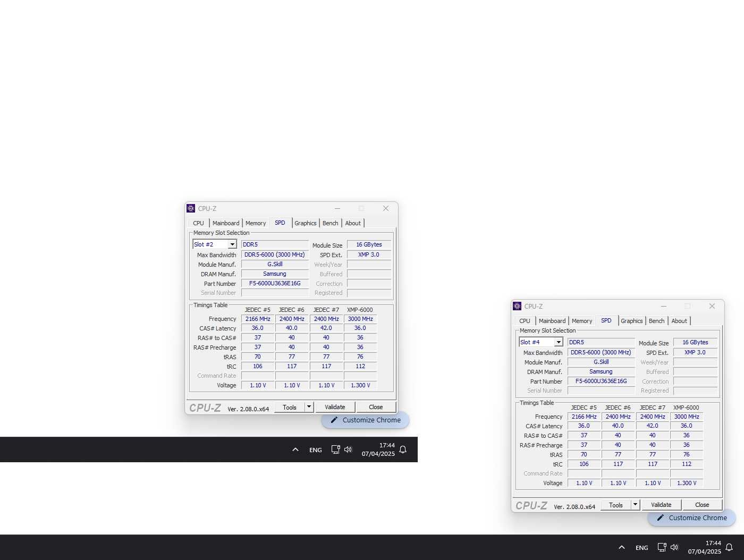The image size is (744, 560).
Task: Close Slot #2 window using title bar X
Action: point(386,208)
